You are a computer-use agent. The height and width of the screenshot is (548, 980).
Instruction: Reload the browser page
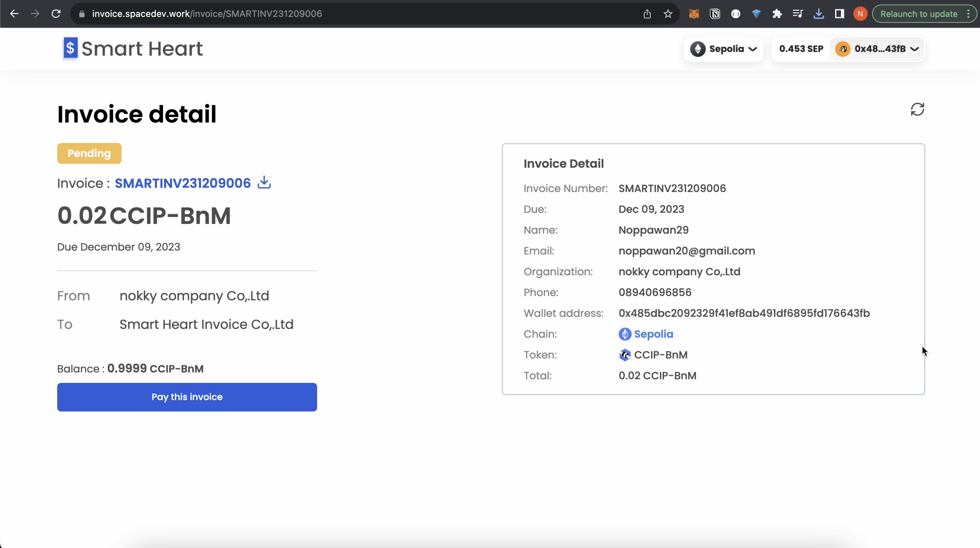pyautogui.click(x=56, y=14)
